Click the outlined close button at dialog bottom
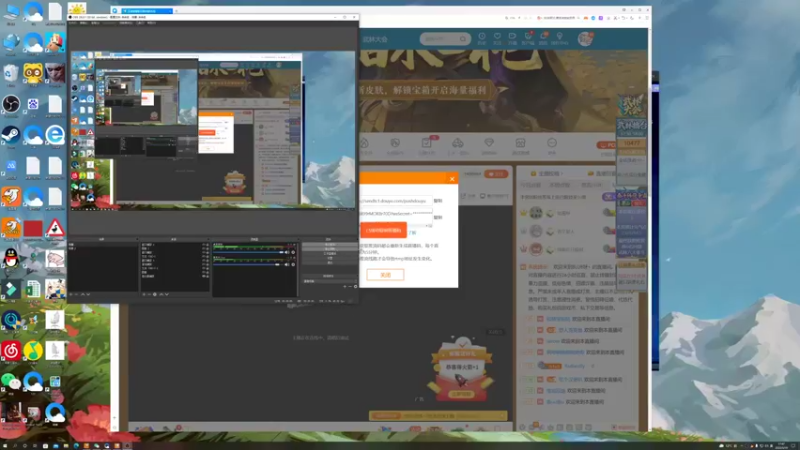The height and width of the screenshot is (450, 800). pos(385,274)
